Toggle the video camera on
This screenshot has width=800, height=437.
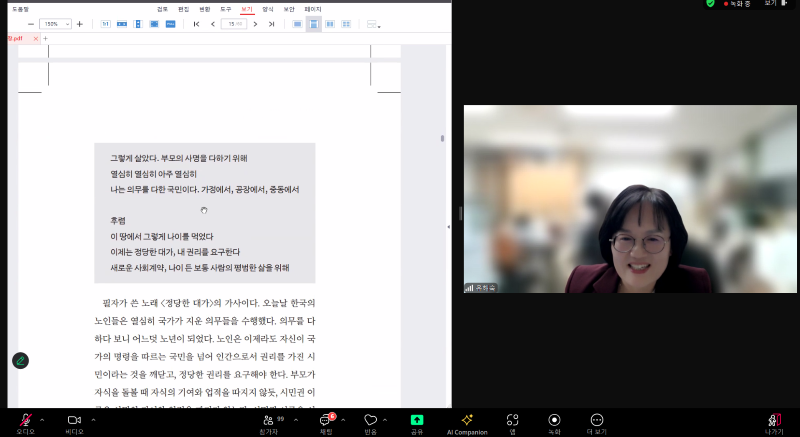coord(74,420)
